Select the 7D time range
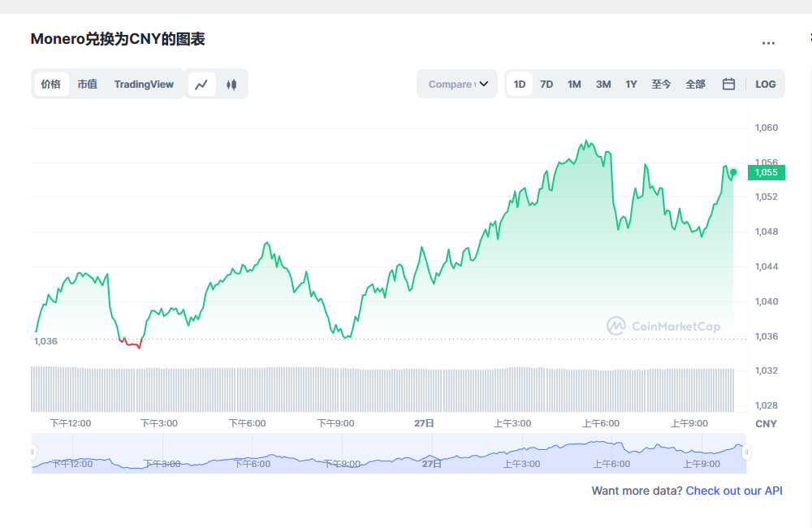The height and width of the screenshot is (528, 812). (546, 84)
